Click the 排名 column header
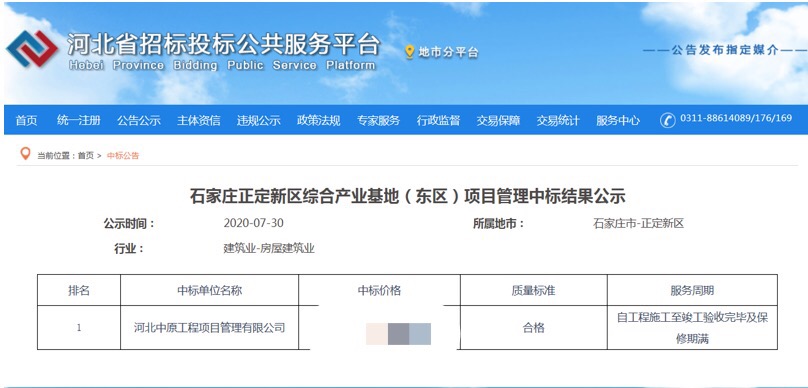This screenshot has width=808, height=388. point(79,290)
